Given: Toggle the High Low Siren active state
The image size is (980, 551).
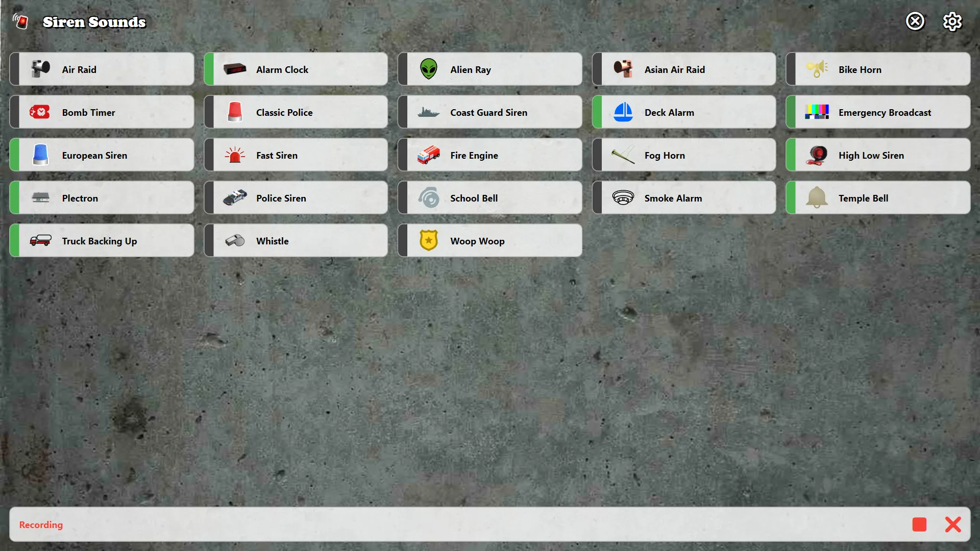Looking at the screenshot, I should pyautogui.click(x=878, y=155).
